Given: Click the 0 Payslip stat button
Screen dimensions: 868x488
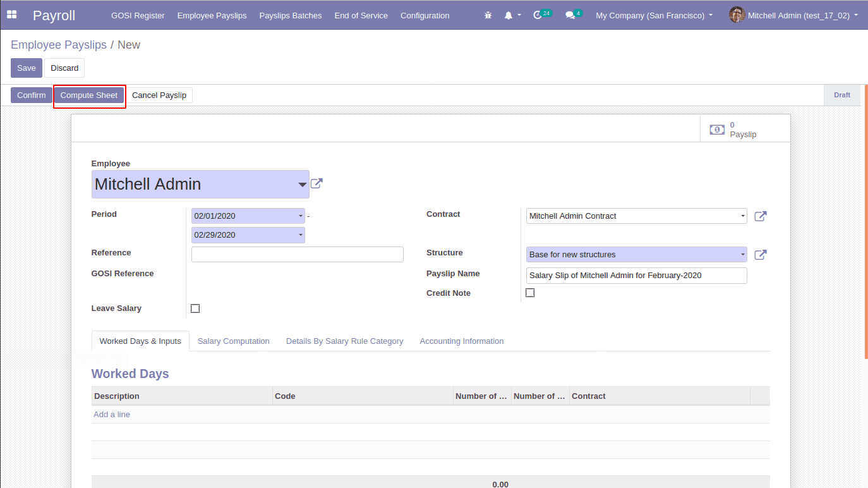Looking at the screenshot, I should (x=745, y=130).
